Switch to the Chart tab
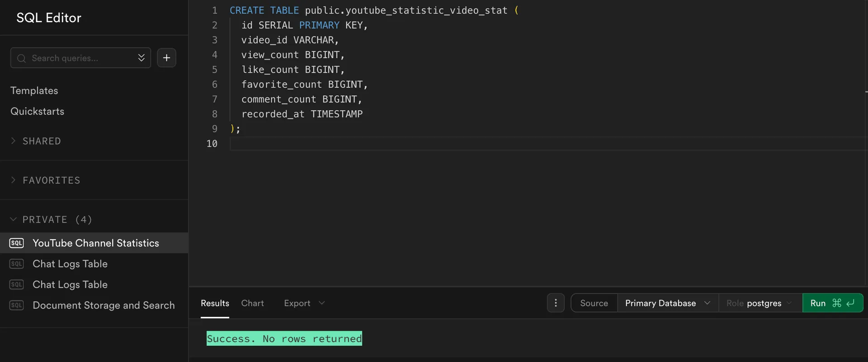Viewport: 868px width, 362px height. click(x=252, y=303)
